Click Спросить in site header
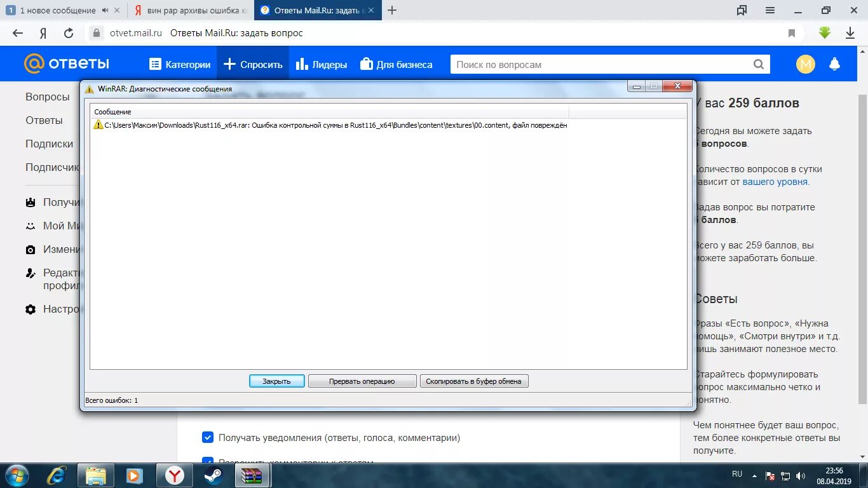 253,64
